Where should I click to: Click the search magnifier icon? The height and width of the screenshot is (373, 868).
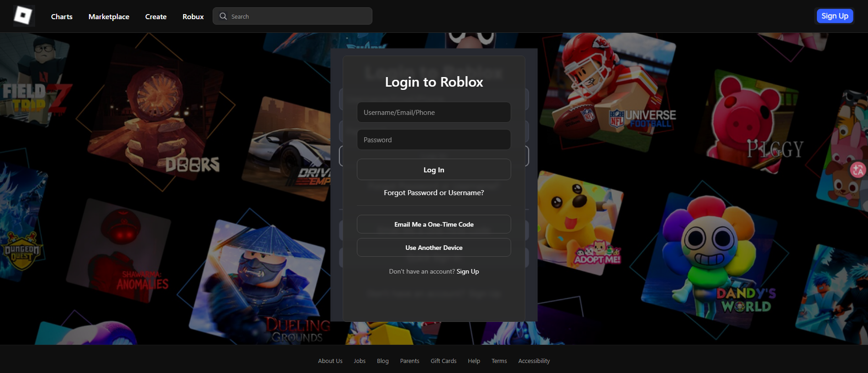click(x=223, y=16)
